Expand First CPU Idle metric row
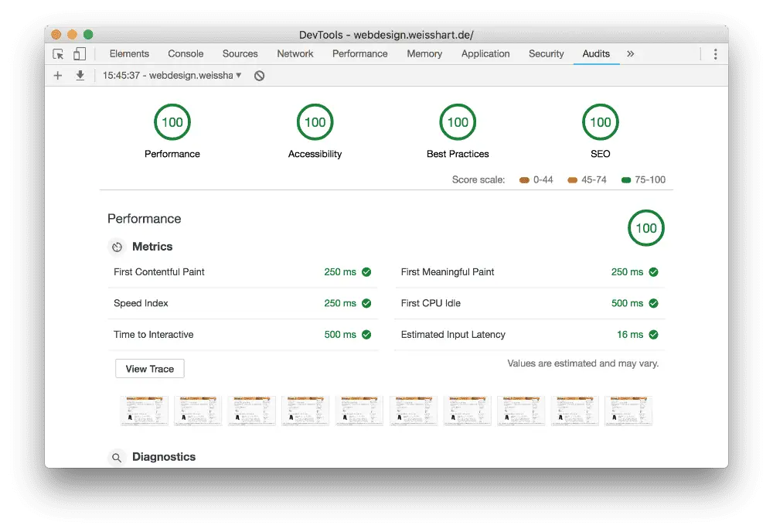 pos(530,303)
